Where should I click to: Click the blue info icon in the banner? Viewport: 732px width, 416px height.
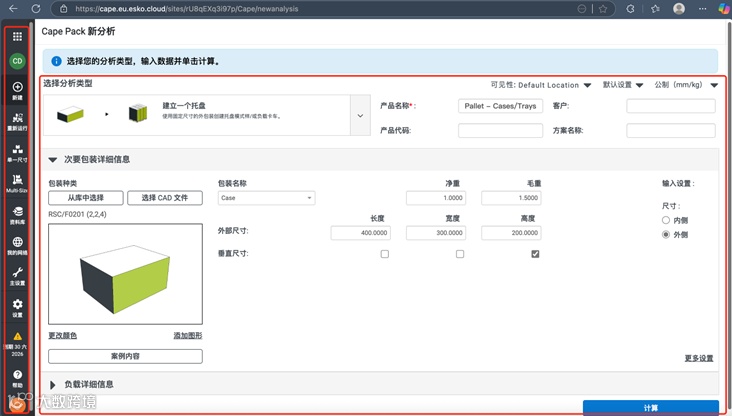coord(56,61)
